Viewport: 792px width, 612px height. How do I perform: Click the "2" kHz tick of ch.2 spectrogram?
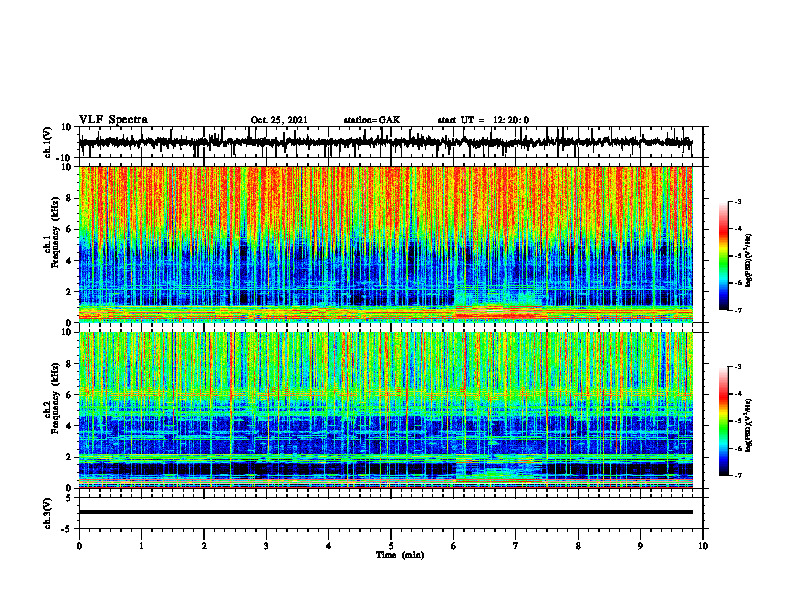69,457
